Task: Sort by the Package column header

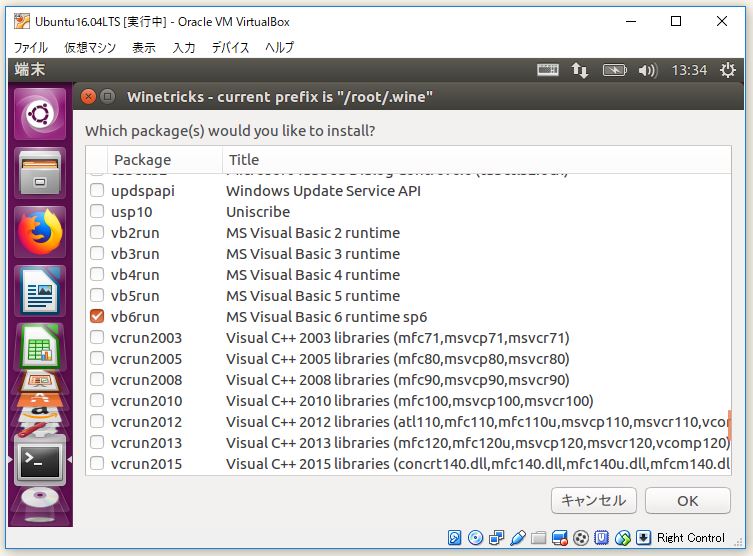Action: pos(164,159)
